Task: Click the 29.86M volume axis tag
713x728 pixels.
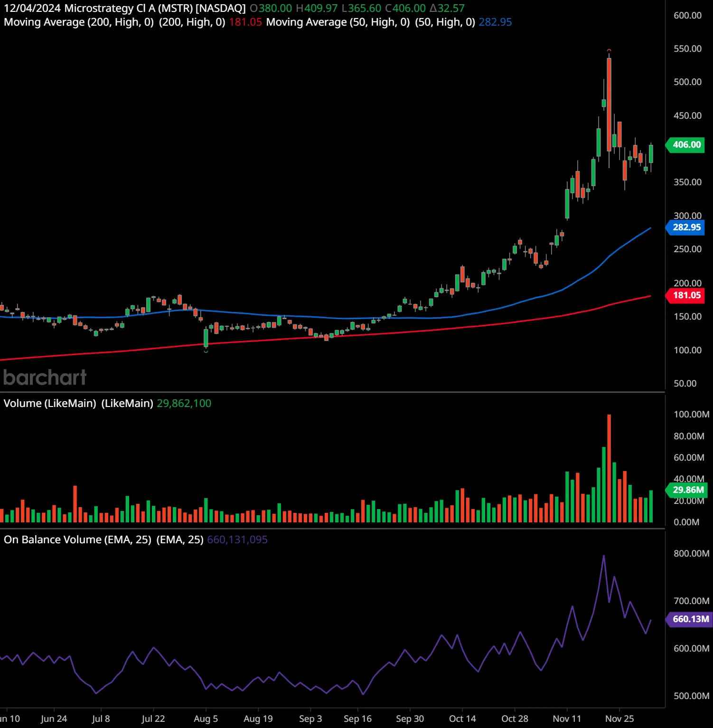Action: pos(687,490)
